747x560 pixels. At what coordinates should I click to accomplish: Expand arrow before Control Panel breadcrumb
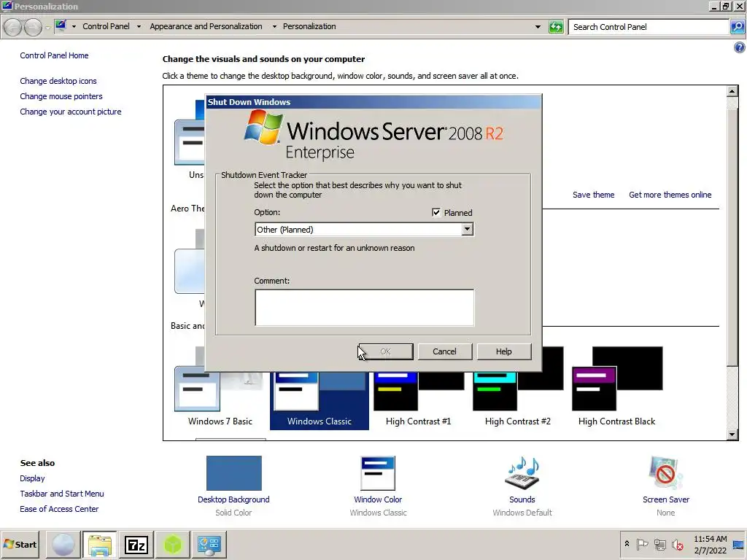[74, 27]
